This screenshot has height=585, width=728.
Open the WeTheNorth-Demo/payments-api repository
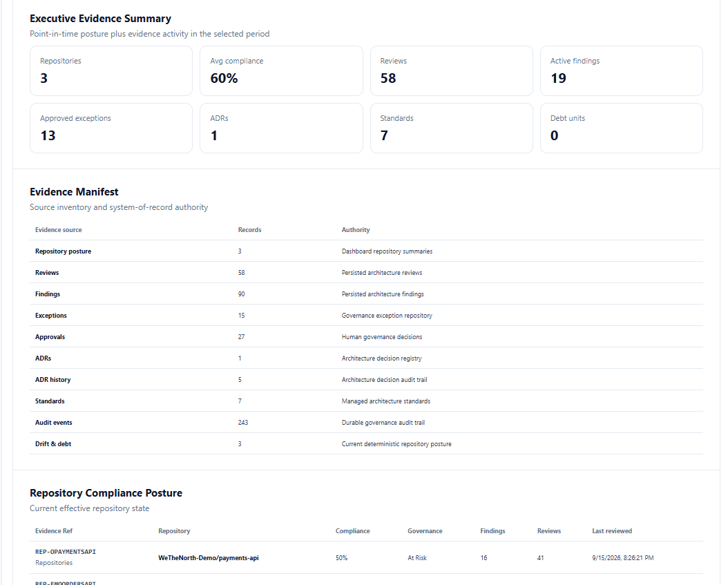point(209,558)
